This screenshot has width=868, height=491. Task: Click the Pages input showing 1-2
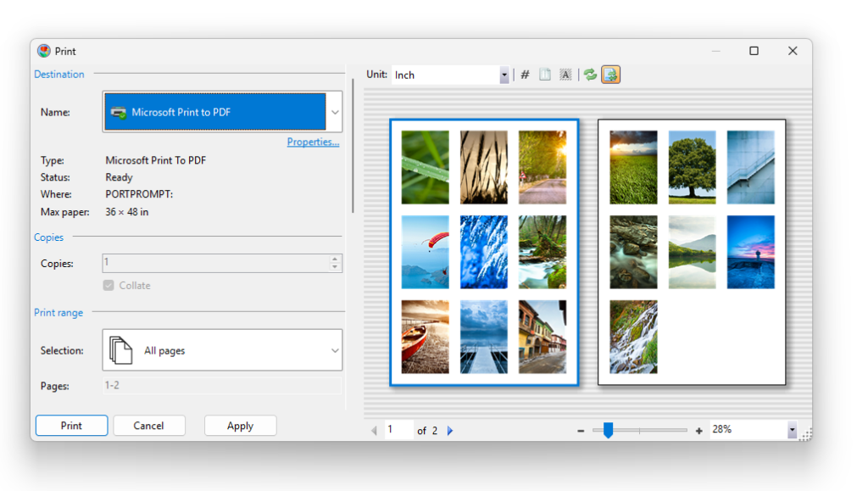[222, 386]
